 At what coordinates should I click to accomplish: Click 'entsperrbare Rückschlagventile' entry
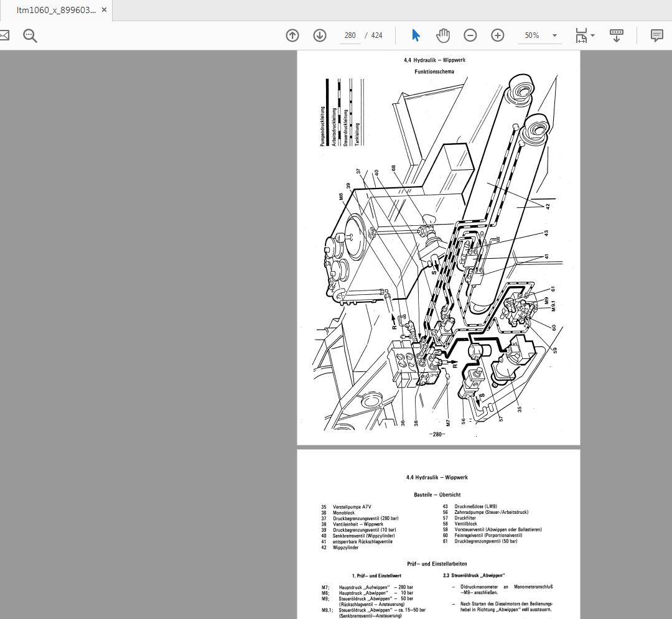click(x=363, y=541)
